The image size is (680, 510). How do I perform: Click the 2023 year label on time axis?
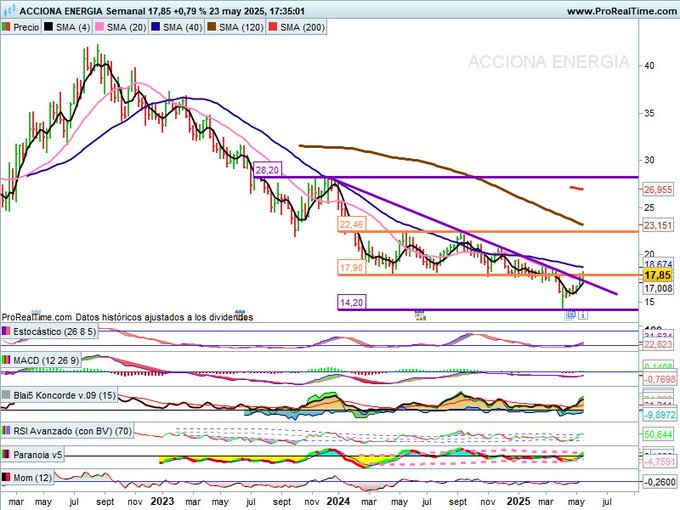tap(162, 501)
